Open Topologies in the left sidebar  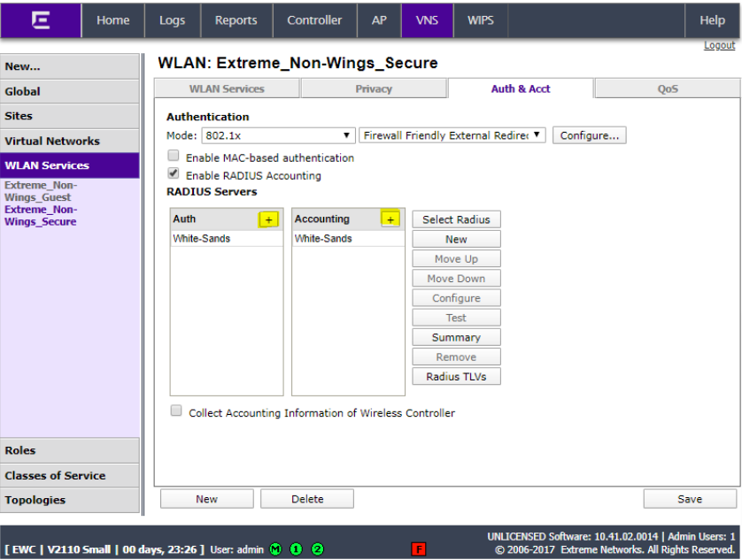pyautogui.click(x=70, y=500)
